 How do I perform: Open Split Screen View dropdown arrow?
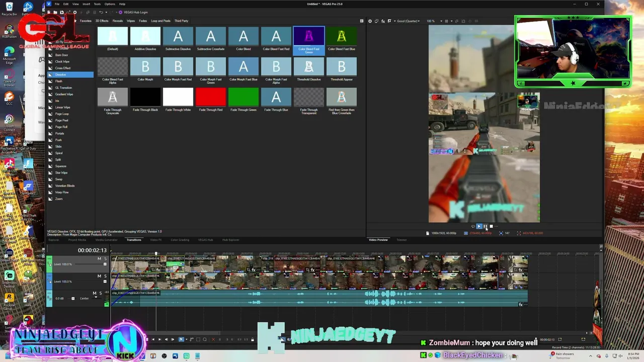(394, 21)
